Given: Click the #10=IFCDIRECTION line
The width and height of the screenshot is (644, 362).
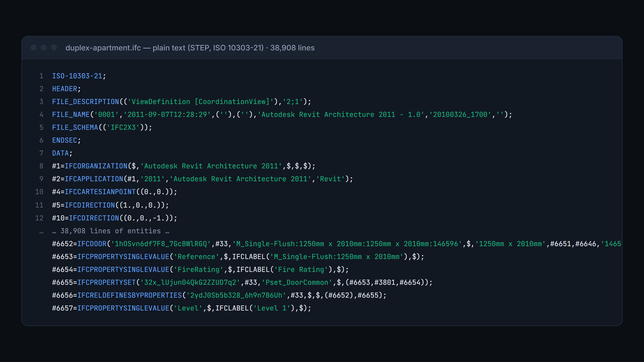Looking at the screenshot, I should (x=115, y=218).
